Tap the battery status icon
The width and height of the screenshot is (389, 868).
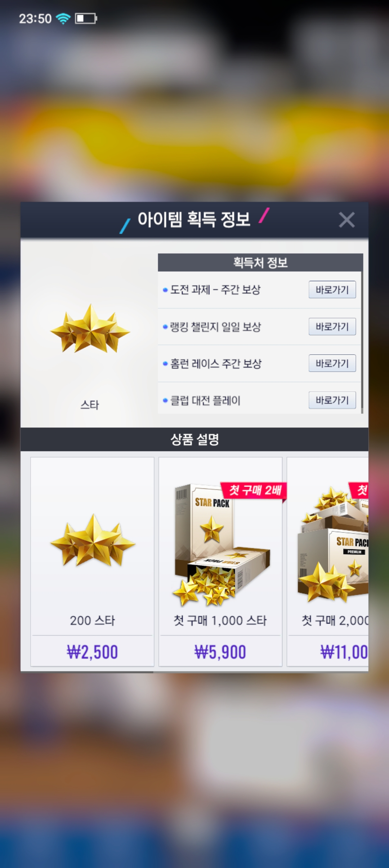coord(86,18)
